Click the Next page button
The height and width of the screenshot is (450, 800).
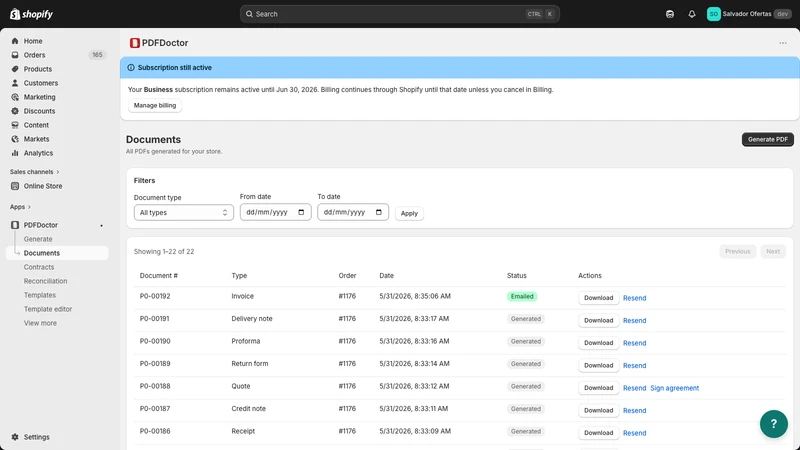pyautogui.click(x=772, y=252)
